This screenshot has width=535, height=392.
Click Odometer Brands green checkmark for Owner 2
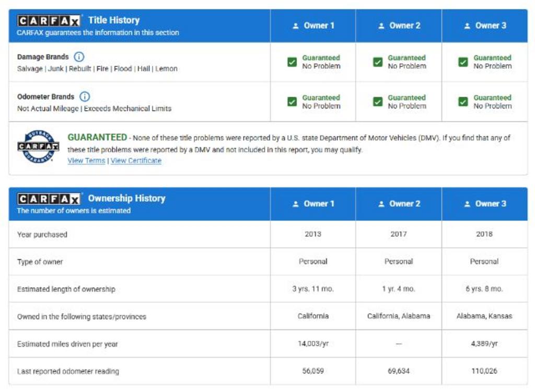tap(378, 102)
